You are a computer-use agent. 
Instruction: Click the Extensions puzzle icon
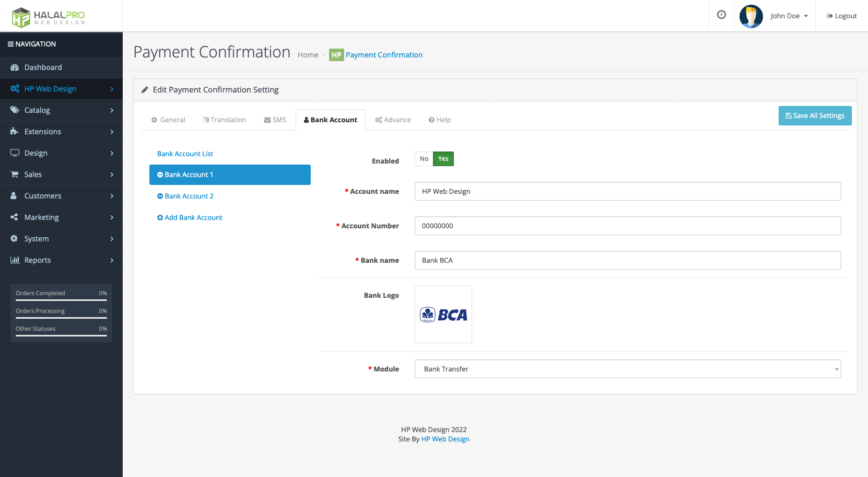pyautogui.click(x=15, y=132)
